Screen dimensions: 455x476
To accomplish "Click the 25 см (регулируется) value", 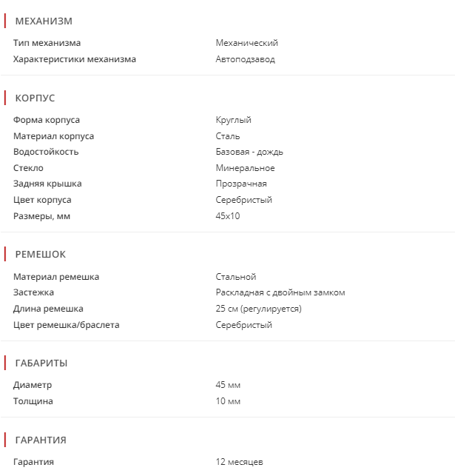I will tap(258, 309).
